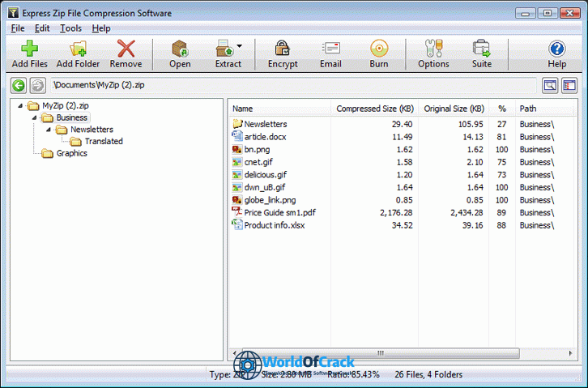Select the Translated folder in tree

[104, 141]
